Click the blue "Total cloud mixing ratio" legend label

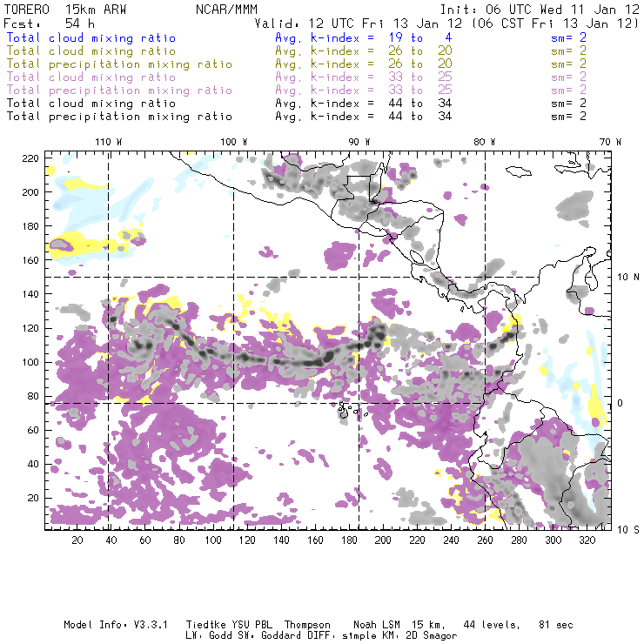(x=91, y=37)
